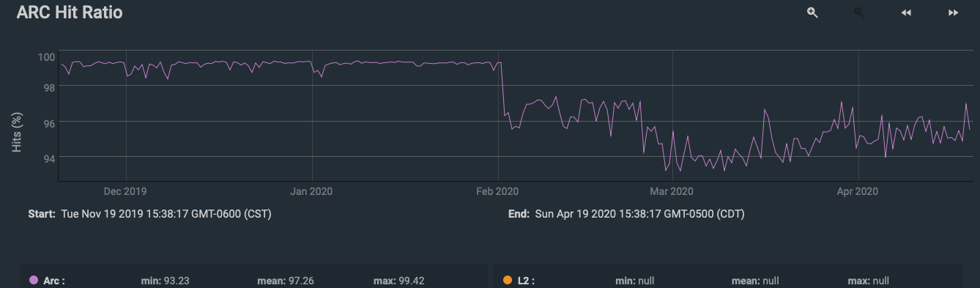Select the Jan 2020 axis label
This screenshot has height=288, width=980.
tap(311, 192)
